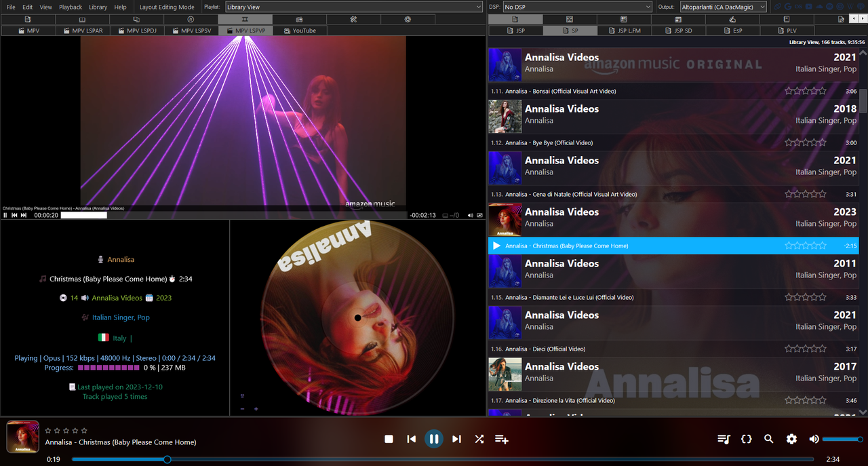Stop playback in the bottom bar

(389, 439)
